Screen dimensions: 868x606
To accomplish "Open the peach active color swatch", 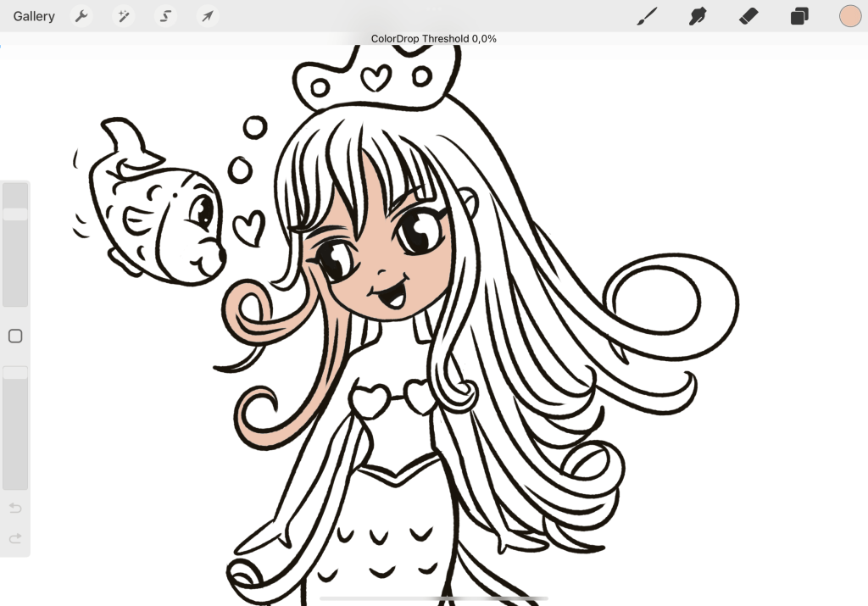I will click(849, 16).
